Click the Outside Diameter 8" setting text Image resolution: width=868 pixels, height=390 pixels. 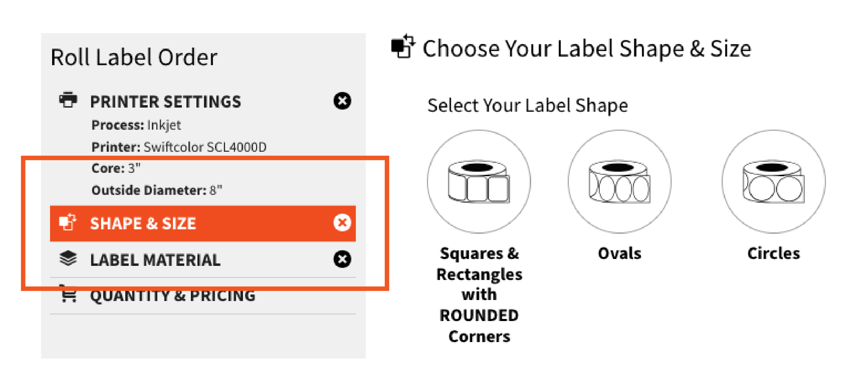click(157, 190)
